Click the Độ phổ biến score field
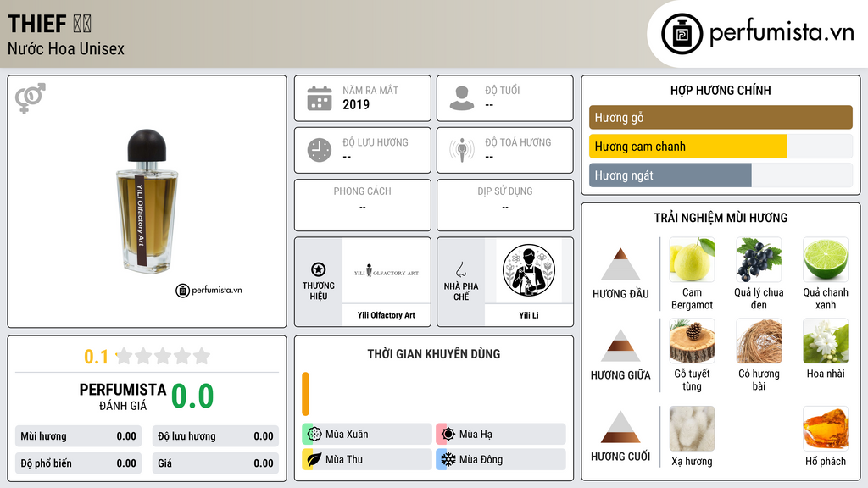The width and height of the screenshot is (868, 488). [x=78, y=463]
